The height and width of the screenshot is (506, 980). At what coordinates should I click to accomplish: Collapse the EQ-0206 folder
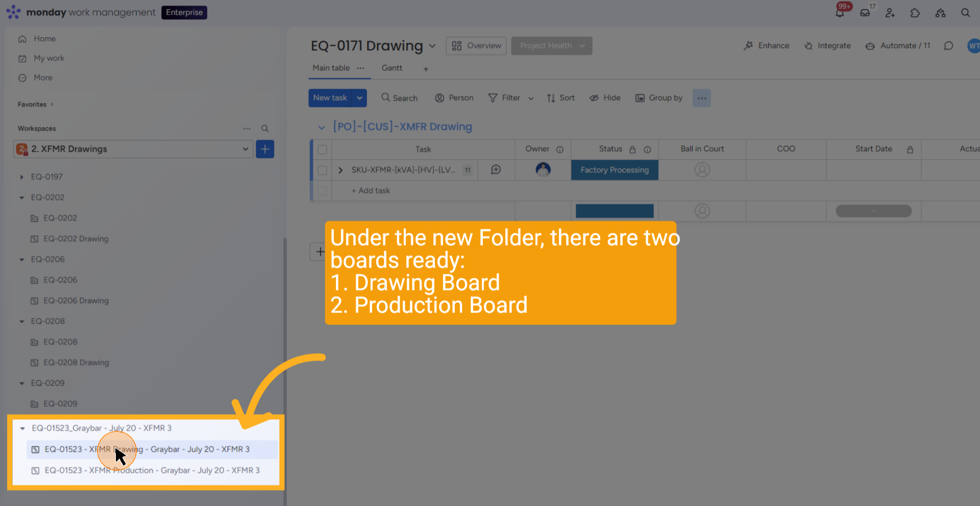pos(21,259)
